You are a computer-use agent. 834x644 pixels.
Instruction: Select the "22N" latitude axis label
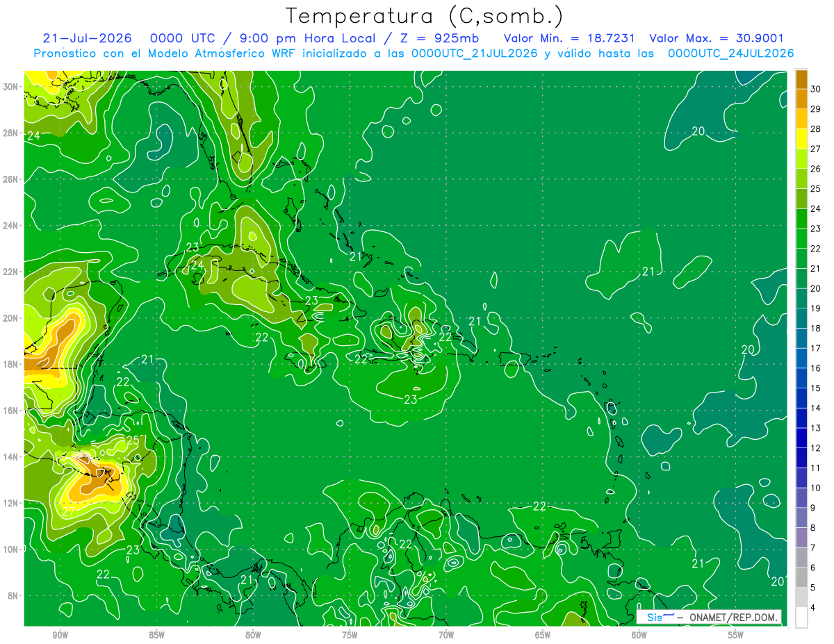10,272
